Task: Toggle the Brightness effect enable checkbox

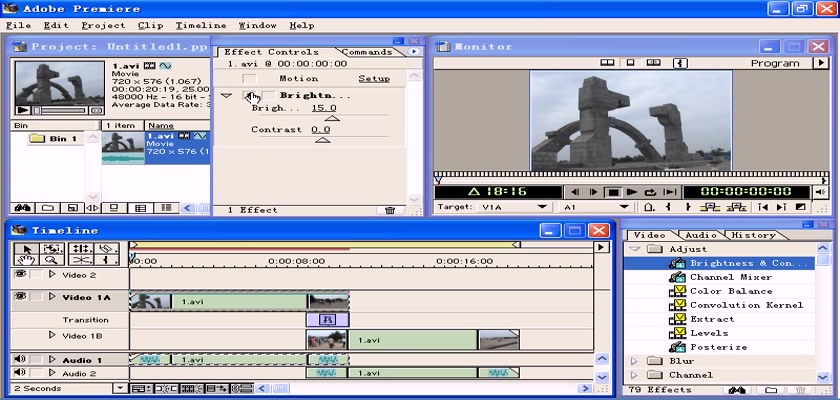Action: tap(250, 95)
